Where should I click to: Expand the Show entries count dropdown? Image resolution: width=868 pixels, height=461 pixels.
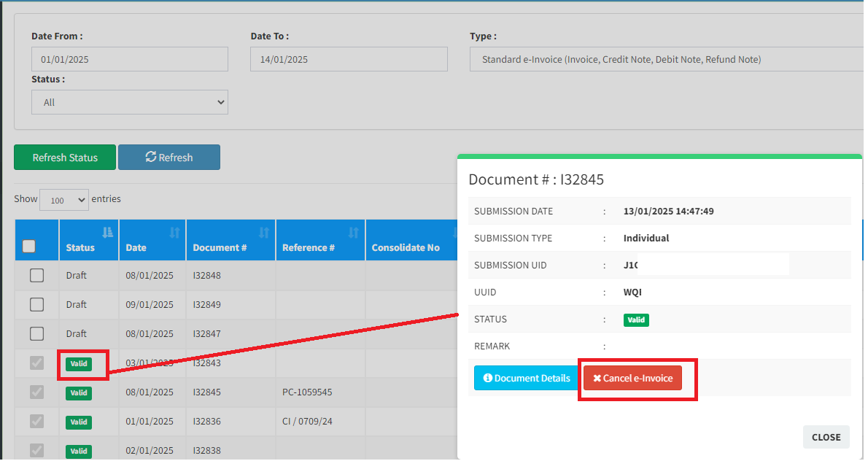pyautogui.click(x=64, y=200)
